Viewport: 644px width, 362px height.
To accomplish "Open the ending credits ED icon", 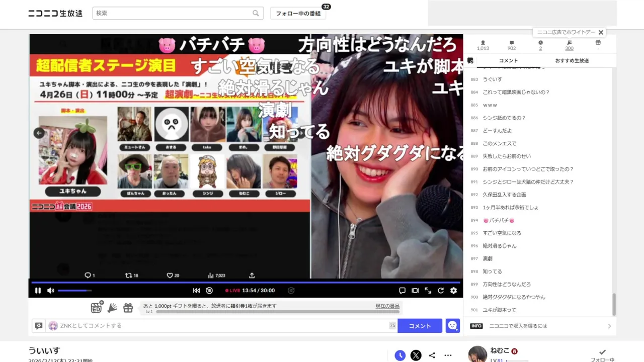I will coord(97,307).
